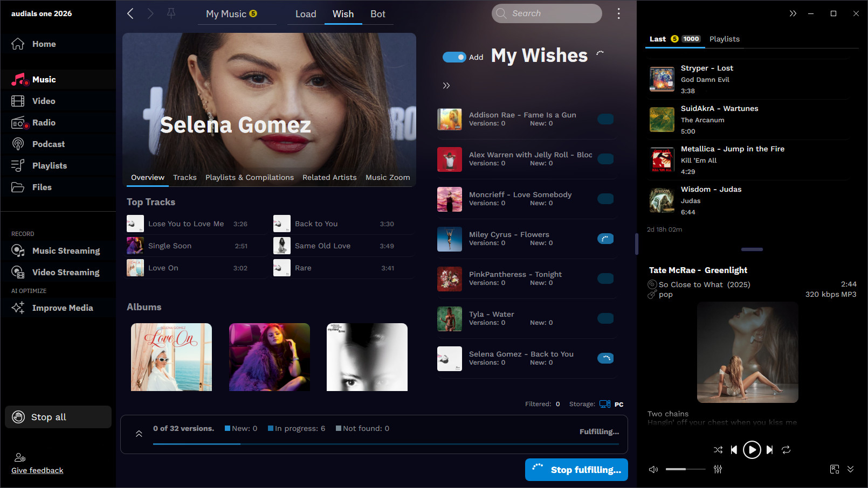Open the Files section
This screenshot has width=868, height=488.
58,187
